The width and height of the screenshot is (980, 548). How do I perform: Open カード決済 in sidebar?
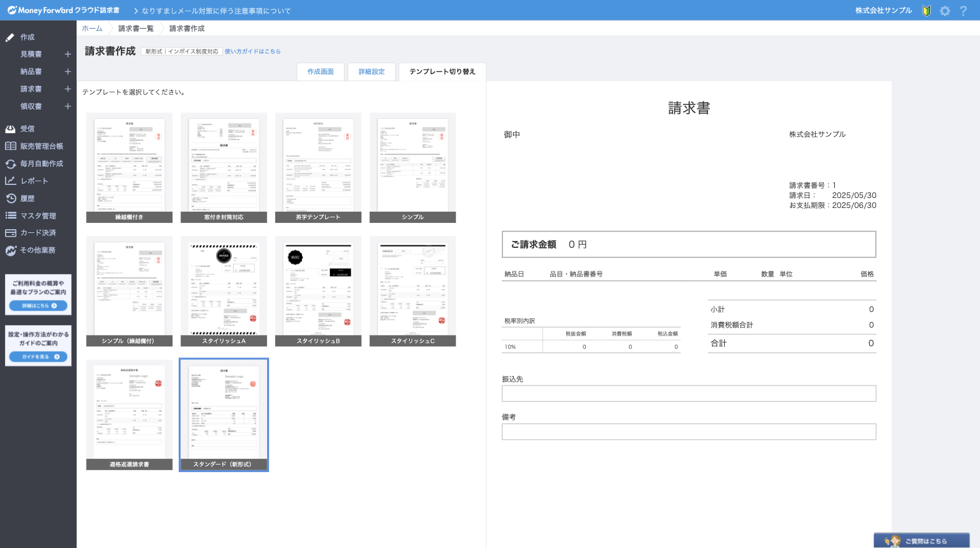click(38, 233)
